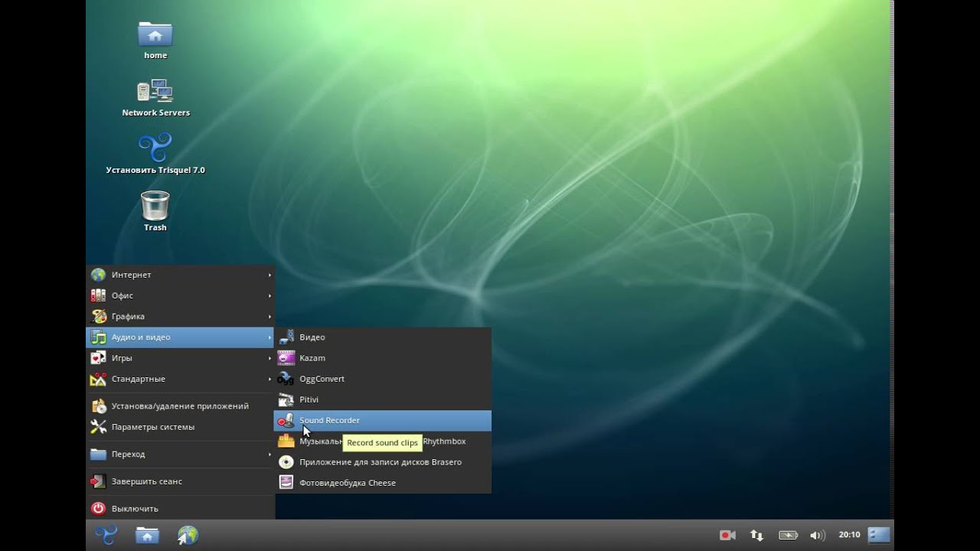Screen dimensions: 980x551
Task: Open the Trash desktop icon
Action: [x=155, y=206]
